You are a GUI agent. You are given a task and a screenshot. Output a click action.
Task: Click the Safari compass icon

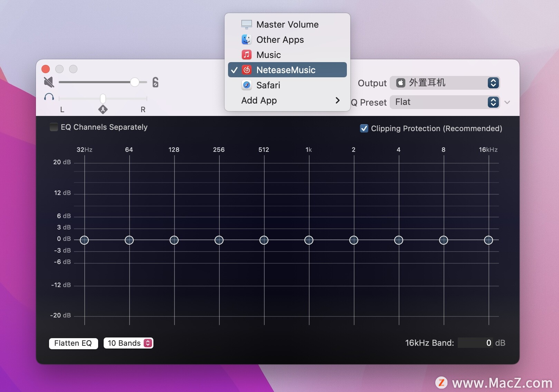[x=246, y=85]
